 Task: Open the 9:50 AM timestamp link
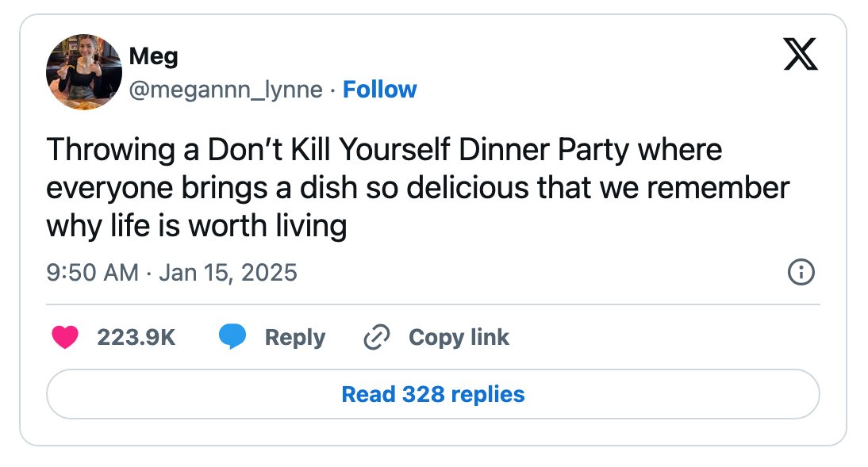point(93,272)
